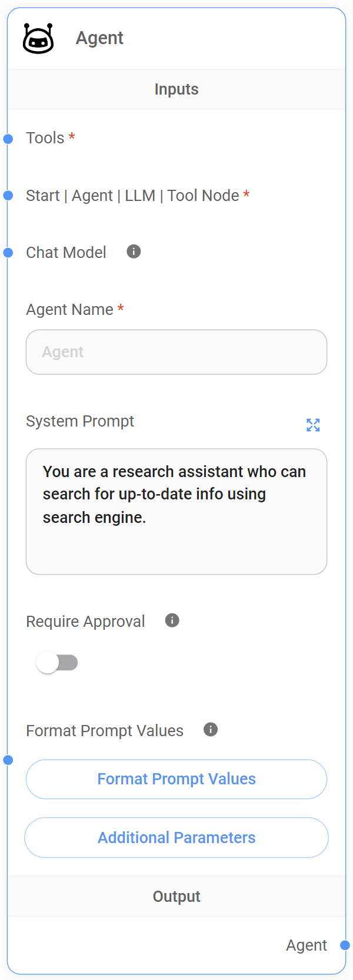Open Additional Parameters

pos(176,838)
